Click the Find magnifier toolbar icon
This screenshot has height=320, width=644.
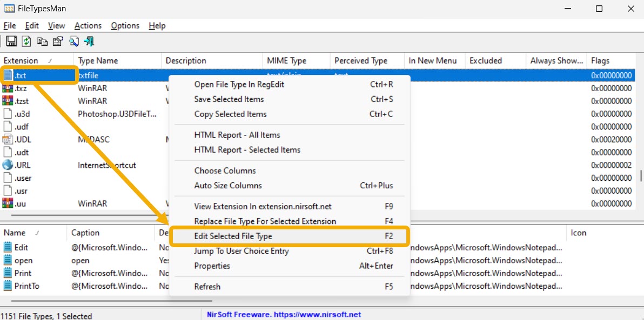(73, 41)
